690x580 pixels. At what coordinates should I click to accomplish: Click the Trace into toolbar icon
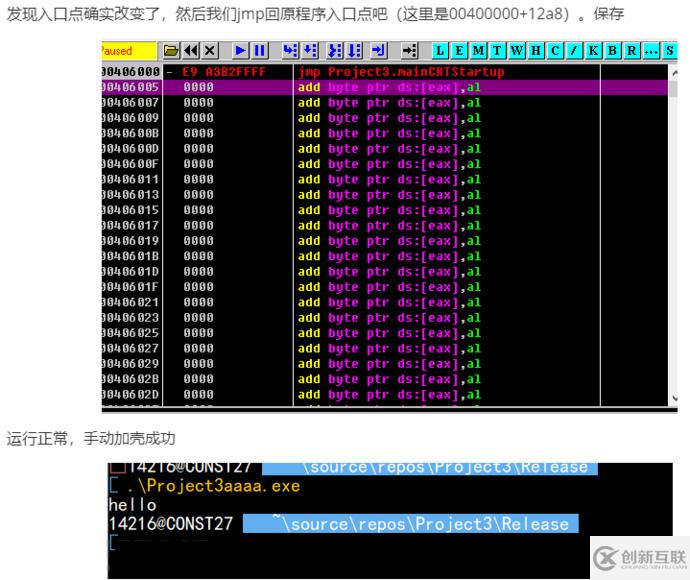(x=335, y=51)
